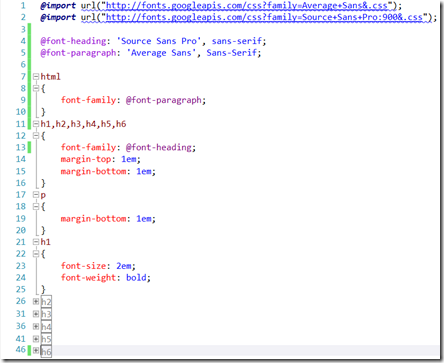Image resolution: width=444 pixels, height=363 pixels.
Task: Collapse the h1 rule block
Action: pos(36,242)
